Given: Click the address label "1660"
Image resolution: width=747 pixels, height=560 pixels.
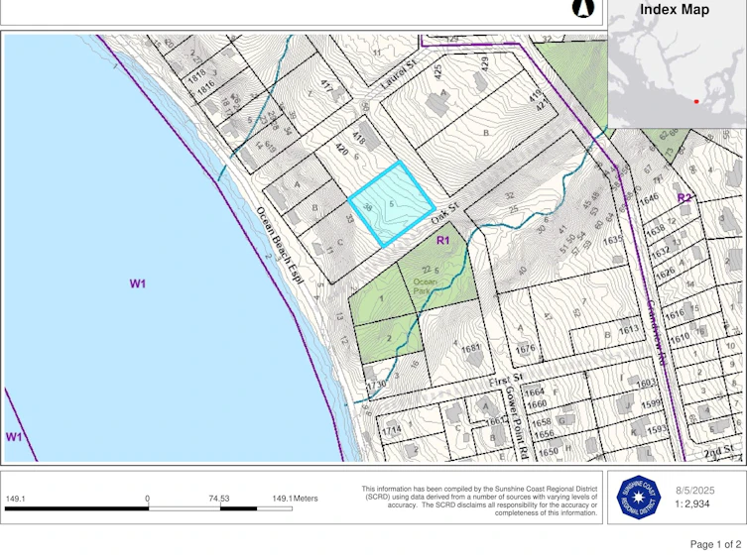Looking at the screenshot, I should (537, 404).
